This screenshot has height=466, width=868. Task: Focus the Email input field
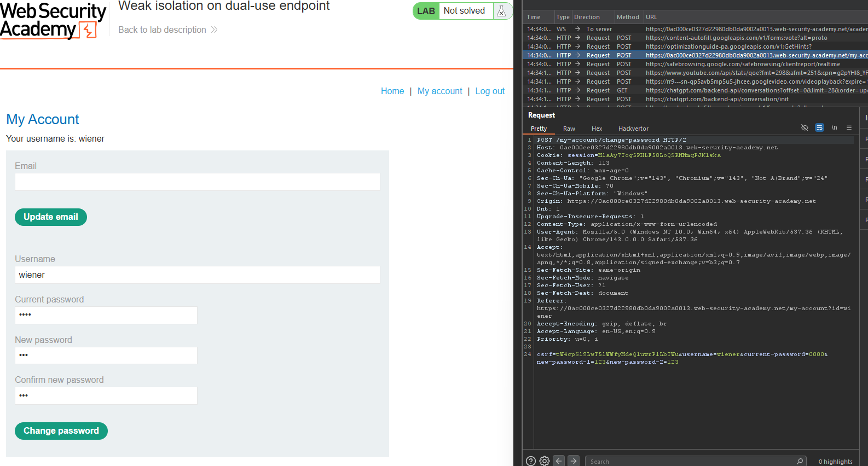[x=198, y=182]
